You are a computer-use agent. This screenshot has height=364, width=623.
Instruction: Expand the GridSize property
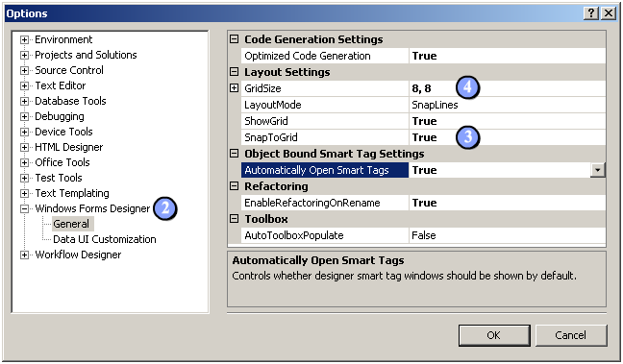click(234, 88)
